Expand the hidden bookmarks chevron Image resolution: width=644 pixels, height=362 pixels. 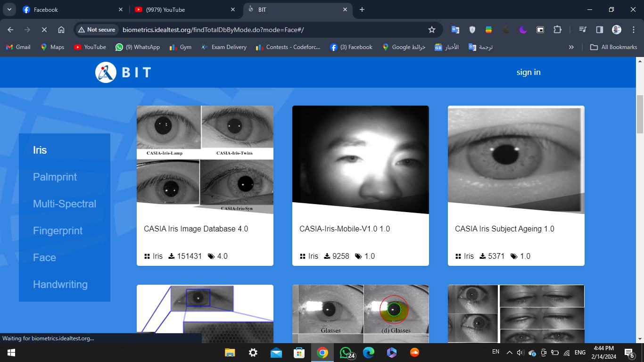(571, 47)
